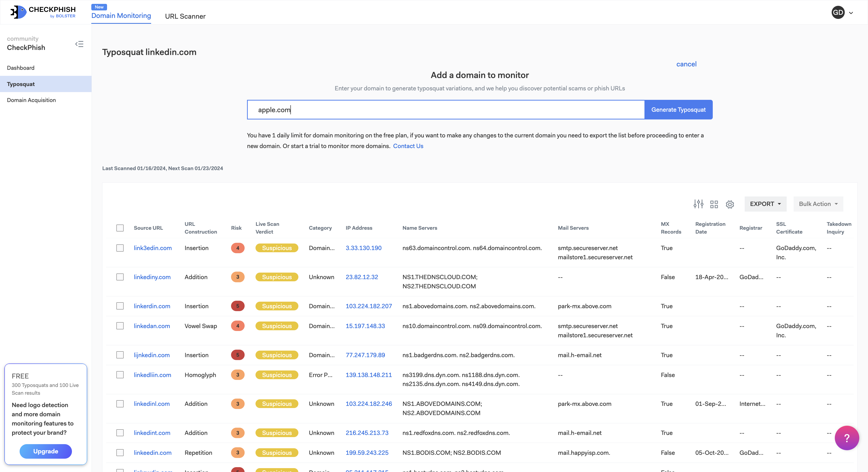Viewport: 868px width, 472px height.
Task: Click the filter/sliders icon to adjust columns
Action: point(698,204)
